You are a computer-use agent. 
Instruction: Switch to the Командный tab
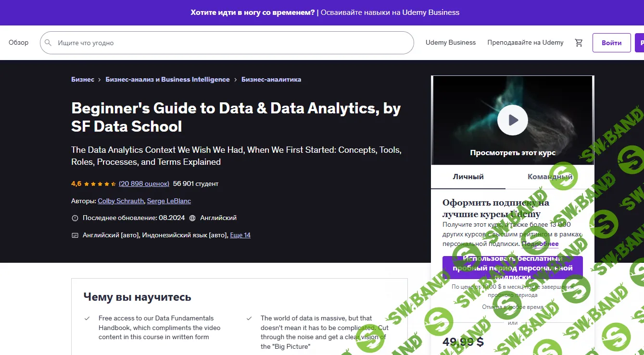tap(550, 177)
